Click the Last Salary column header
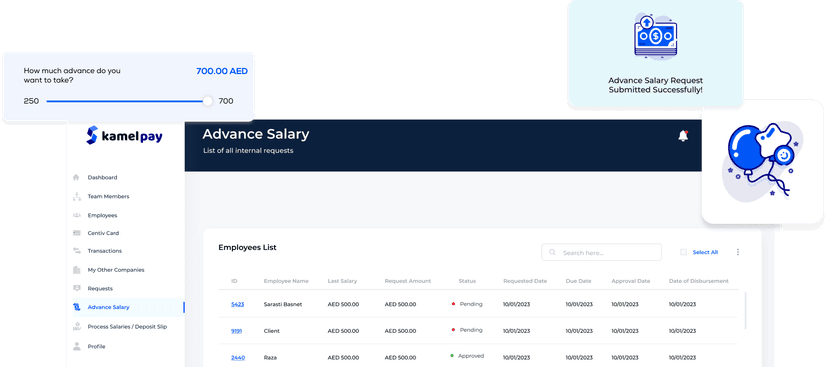The image size is (828, 367). point(342,281)
